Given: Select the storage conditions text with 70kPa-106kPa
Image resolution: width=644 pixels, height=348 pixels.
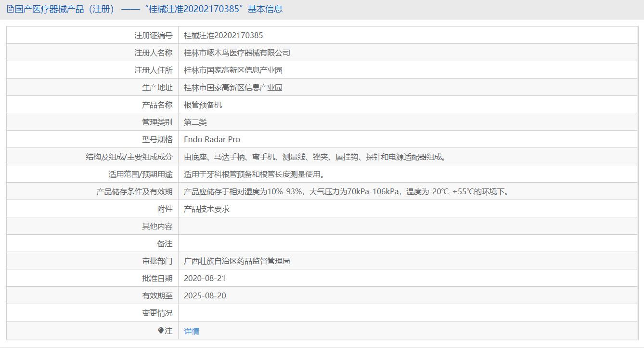Looking at the screenshot, I should coord(347,191).
